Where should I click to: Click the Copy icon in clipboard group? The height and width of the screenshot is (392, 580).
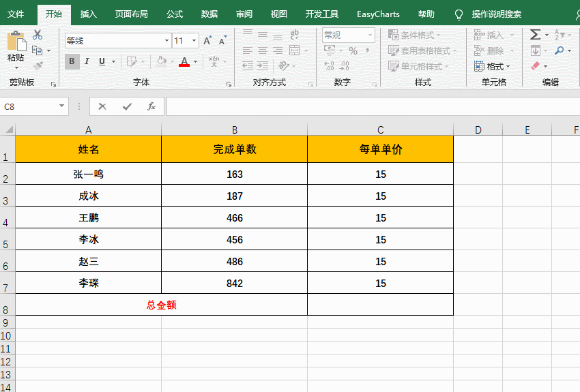[38, 50]
